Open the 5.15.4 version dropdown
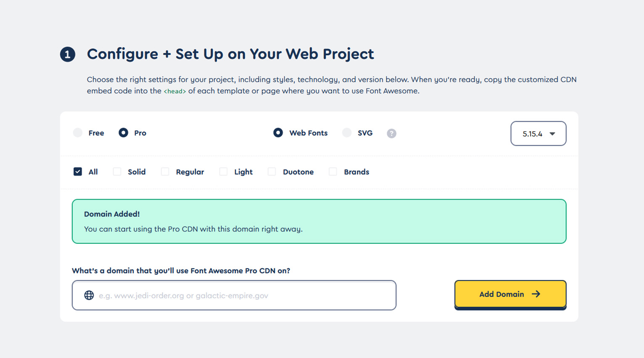Image resolution: width=644 pixels, height=358 pixels. point(538,134)
